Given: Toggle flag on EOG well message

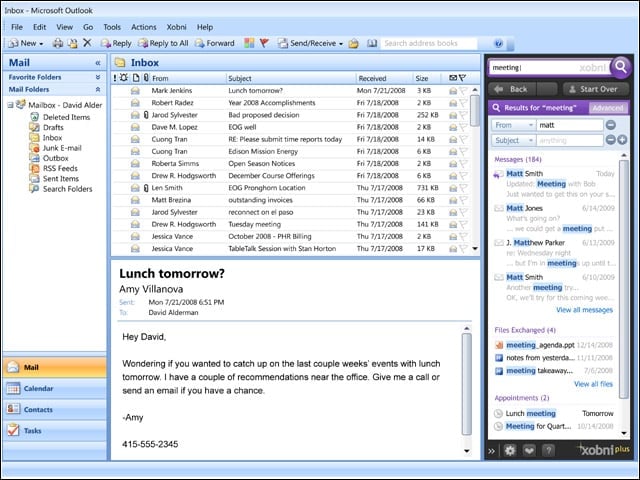Looking at the screenshot, I should (x=463, y=127).
